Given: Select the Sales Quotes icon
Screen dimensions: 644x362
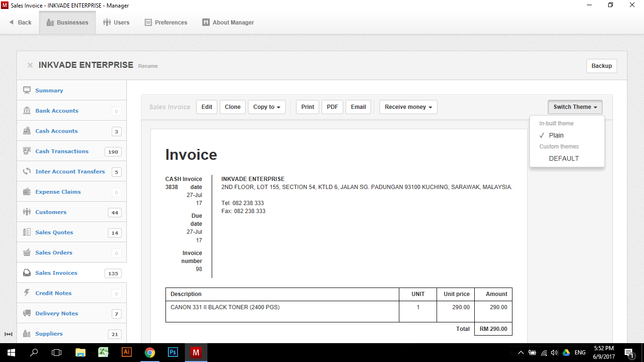Looking at the screenshot, I should pos(27,232).
